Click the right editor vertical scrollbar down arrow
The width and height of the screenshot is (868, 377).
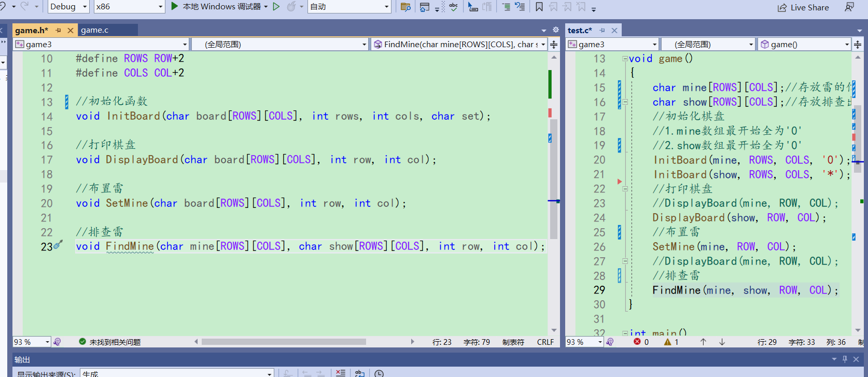[x=858, y=330]
